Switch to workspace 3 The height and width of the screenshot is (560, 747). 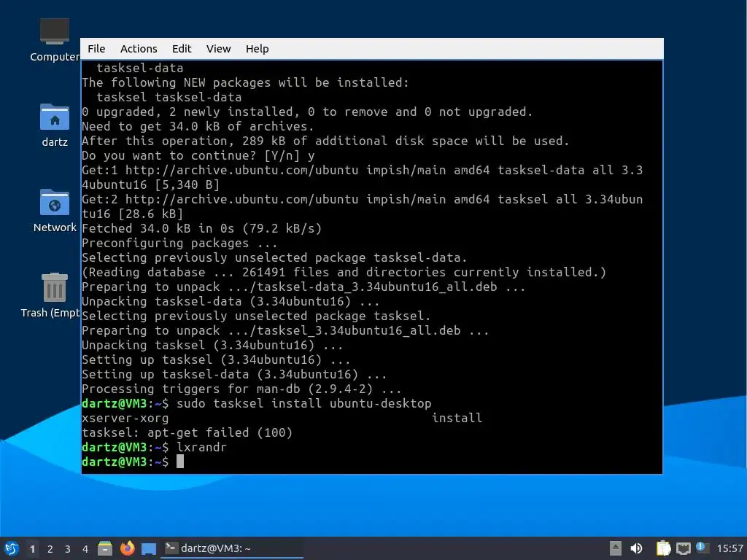click(x=68, y=549)
